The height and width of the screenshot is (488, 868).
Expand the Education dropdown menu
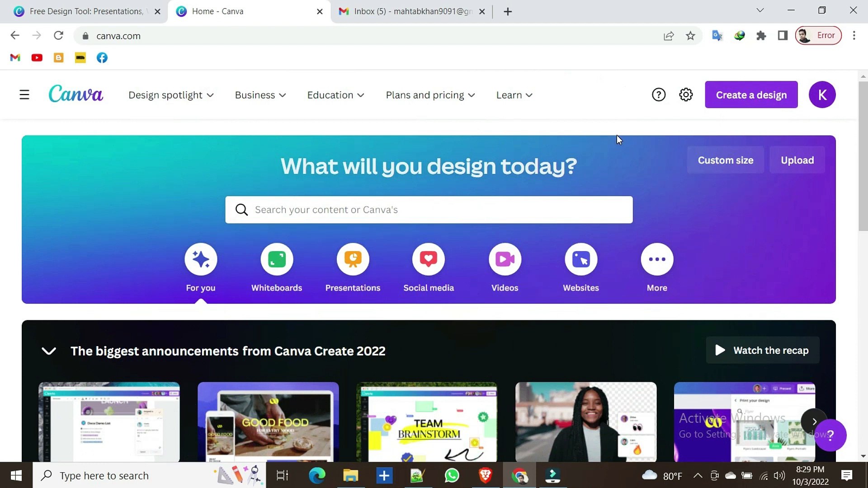point(335,95)
